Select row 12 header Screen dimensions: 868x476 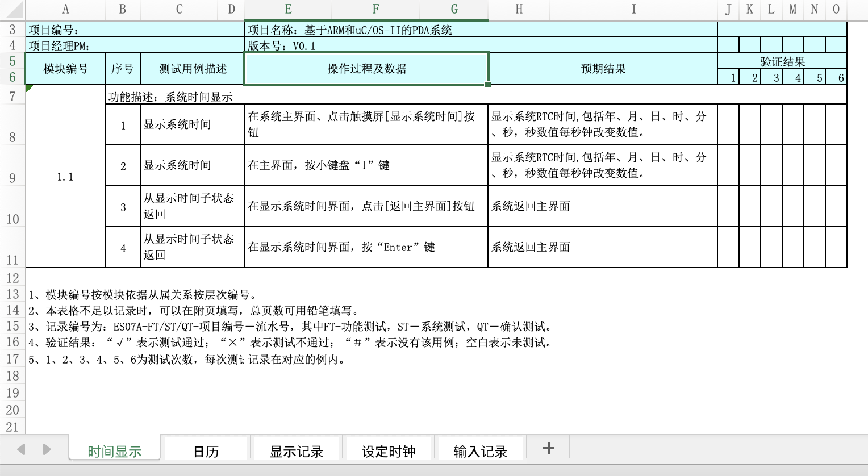click(x=12, y=278)
